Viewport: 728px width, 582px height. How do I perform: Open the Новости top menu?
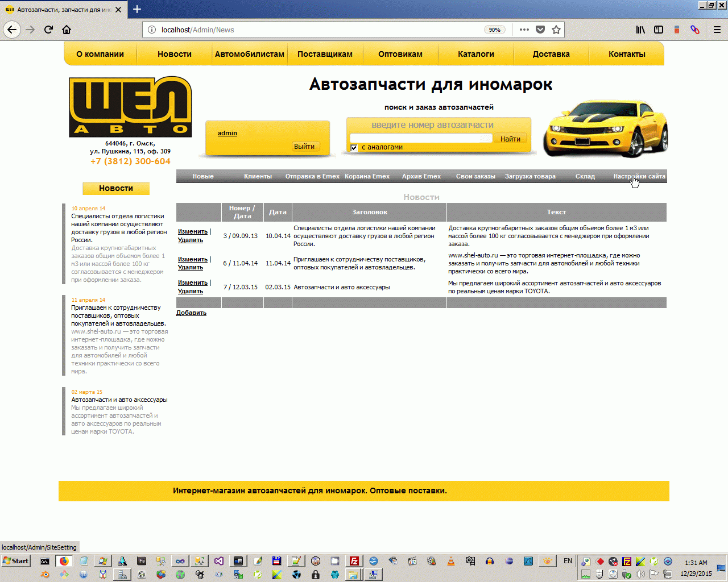click(175, 54)
